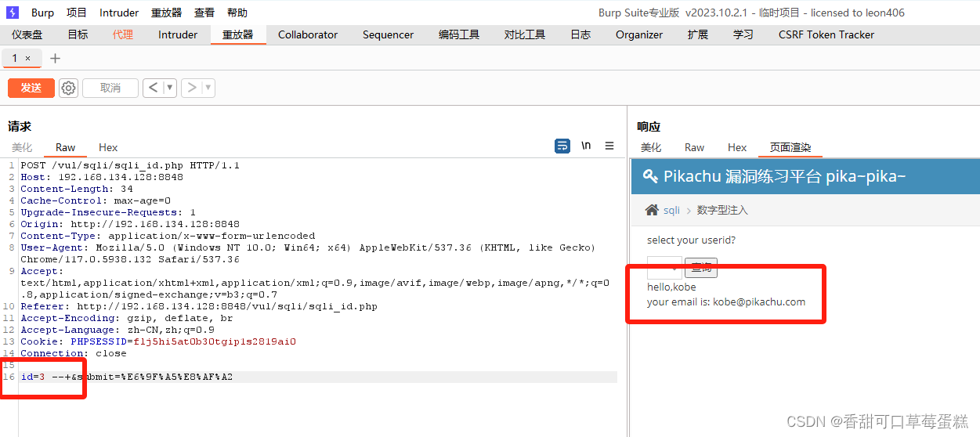Switch to the Organizer tab
This screenshot has width=980, height=437.
[x=639, y=34]
